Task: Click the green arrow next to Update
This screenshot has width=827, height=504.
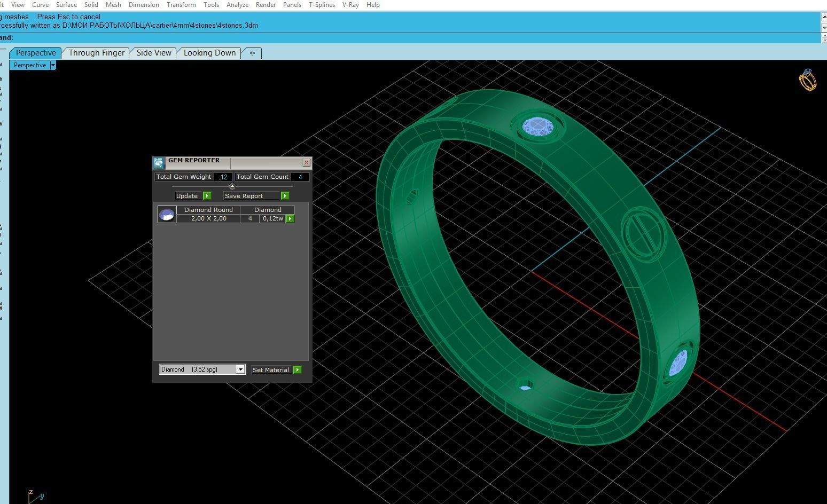Action: (x=207, y=196)
